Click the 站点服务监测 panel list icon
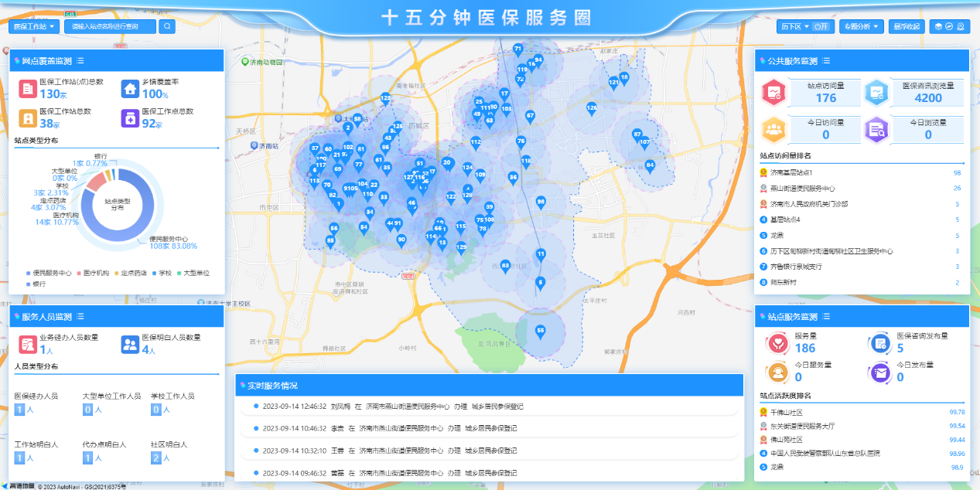This screenshot has width=980, height=490. (826, 317)
